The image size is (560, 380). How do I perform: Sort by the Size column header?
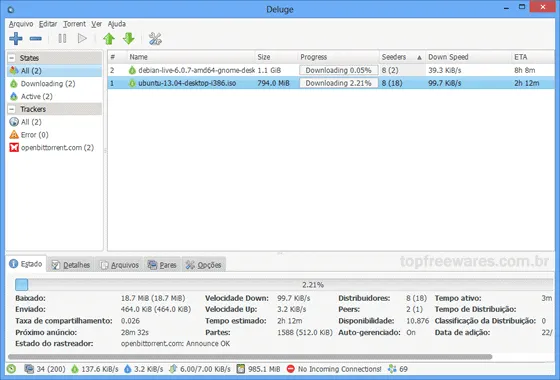click(x=276, y=57)
